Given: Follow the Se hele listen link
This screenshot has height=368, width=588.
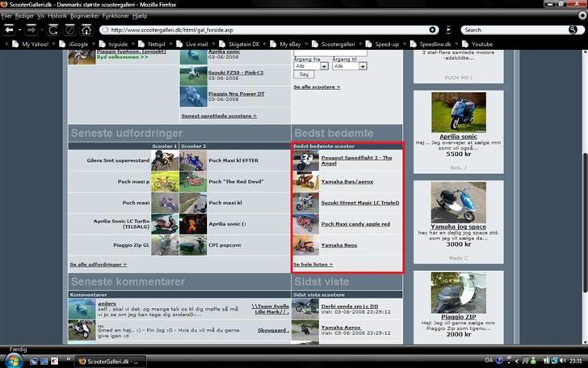Looking at the screenshot, I should [x=313, y=264].
